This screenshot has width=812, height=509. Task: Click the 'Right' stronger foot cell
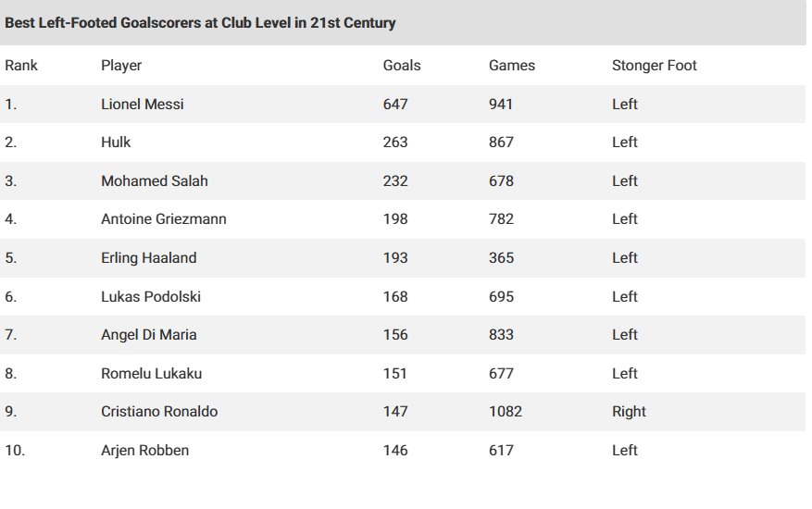pos(629,412)
